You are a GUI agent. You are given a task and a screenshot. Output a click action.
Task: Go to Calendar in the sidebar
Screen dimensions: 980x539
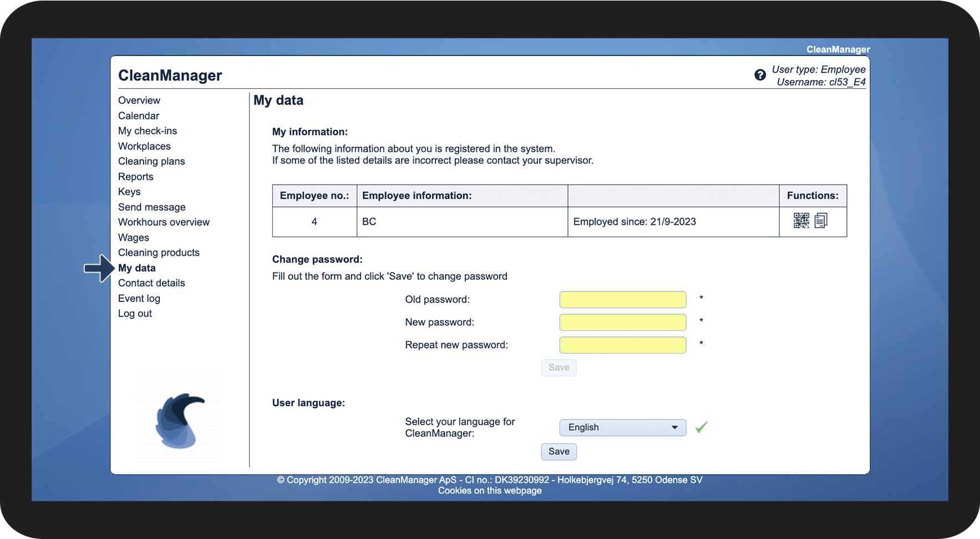[x=138, y=116]
